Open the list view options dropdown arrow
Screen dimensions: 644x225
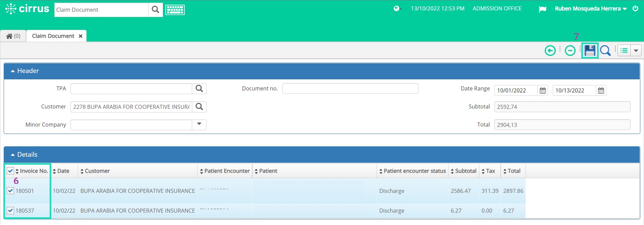point(636,51)
